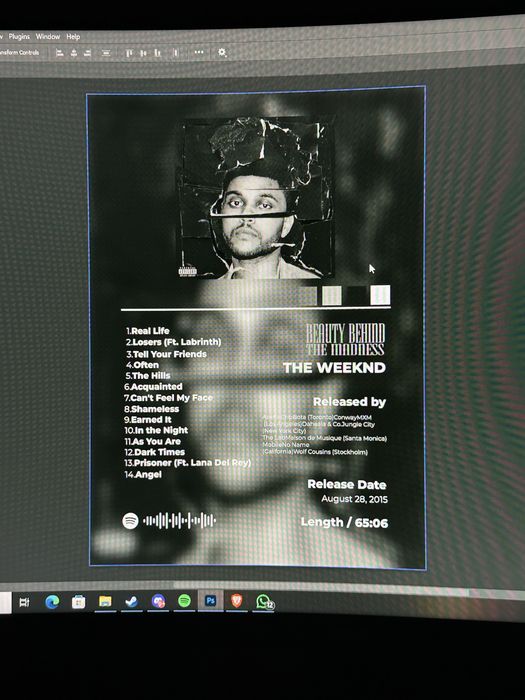Click track '13.Prisoner (Ft. Lana Del Rey)'
The width and height of the screenshot is (525, 700).
[188, 463]
